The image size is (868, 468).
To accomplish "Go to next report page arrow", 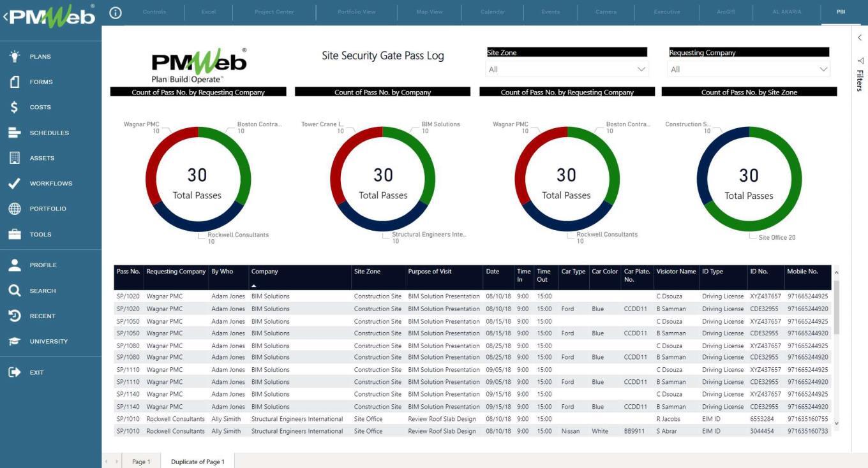I will [x=117, y=462].
